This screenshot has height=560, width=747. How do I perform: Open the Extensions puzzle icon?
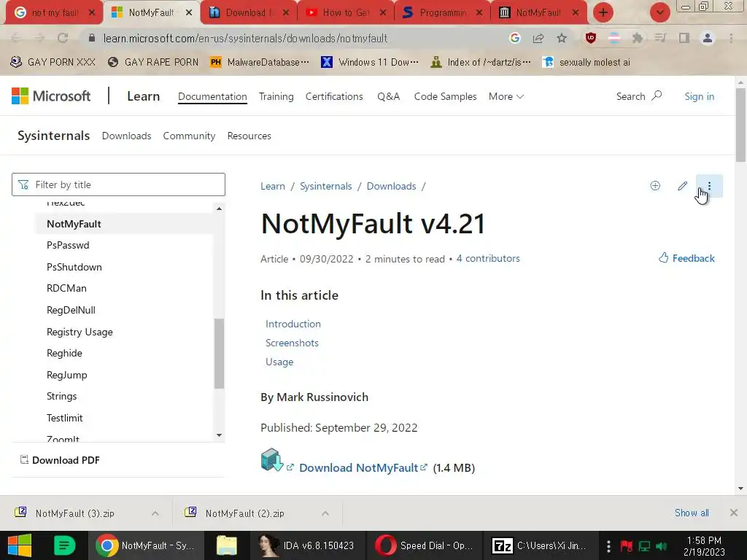[x=638, y=38]
